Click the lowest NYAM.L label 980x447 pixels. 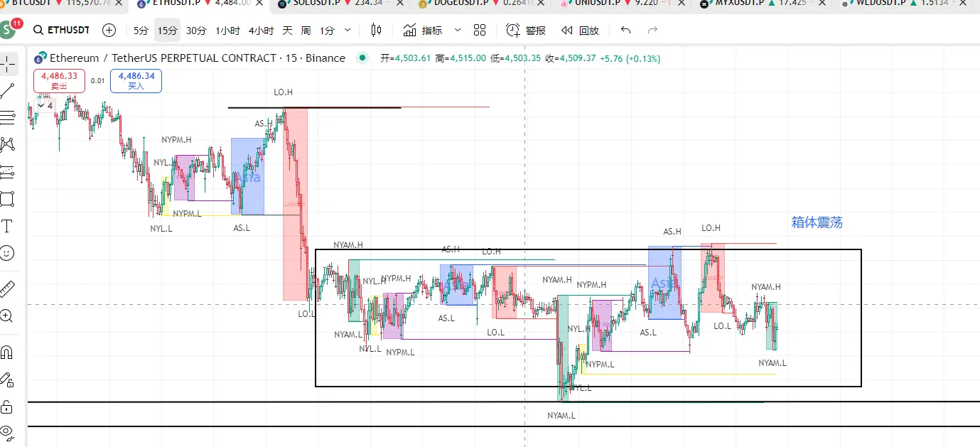point(561,416)
